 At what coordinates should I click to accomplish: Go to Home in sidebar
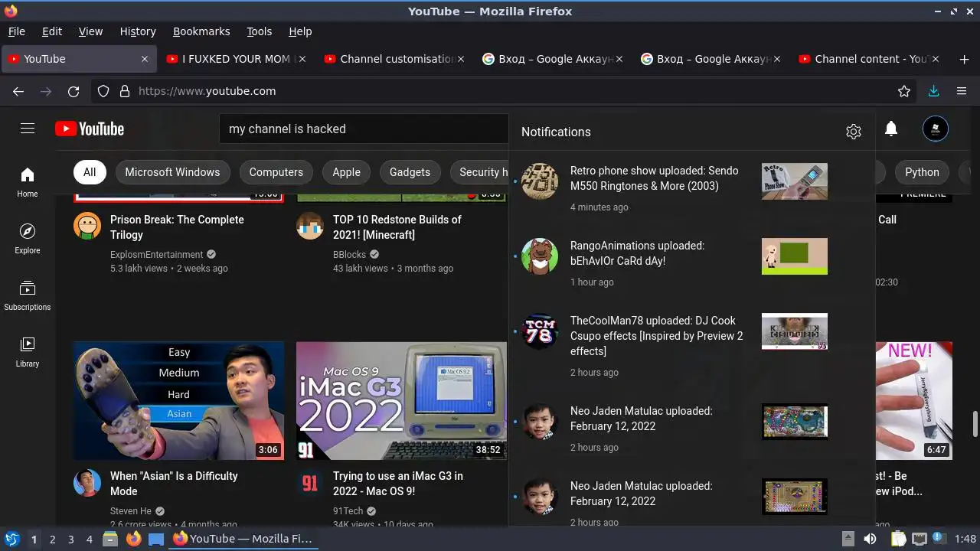pos(28,182)
